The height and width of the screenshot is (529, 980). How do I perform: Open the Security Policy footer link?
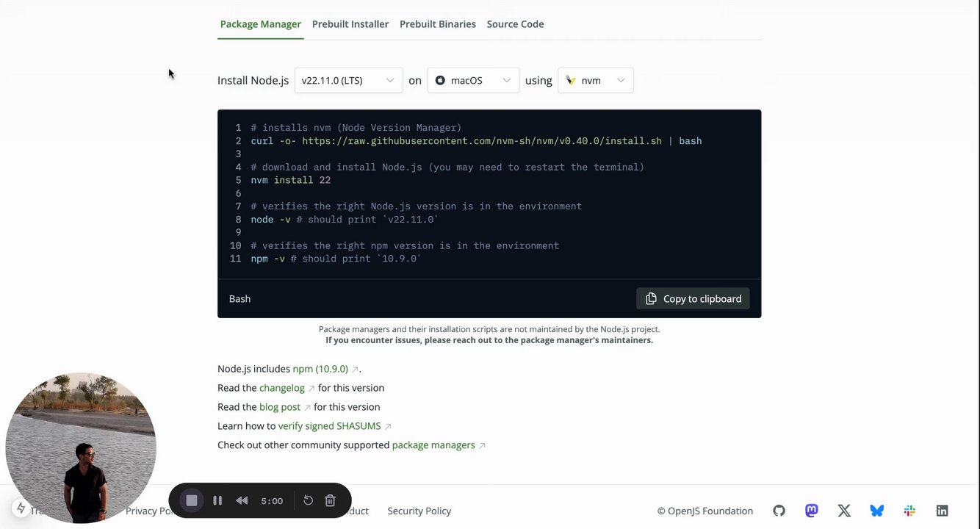tap(419, 511)
